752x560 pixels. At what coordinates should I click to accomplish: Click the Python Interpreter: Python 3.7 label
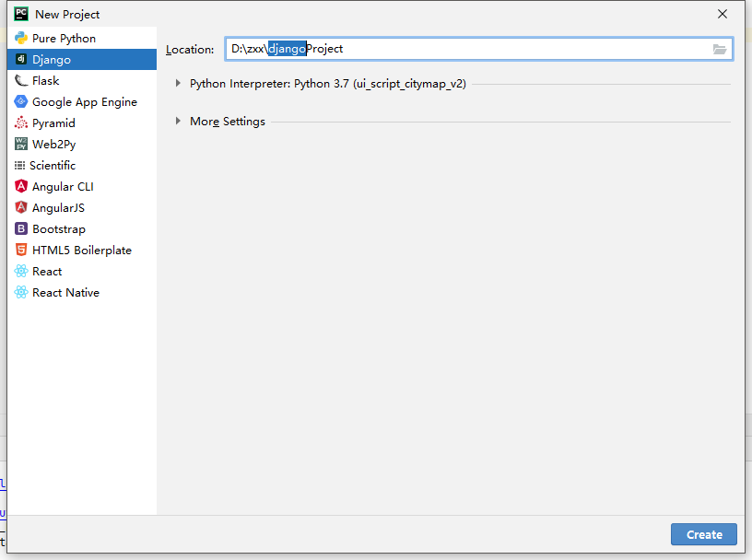click(327, 84)
